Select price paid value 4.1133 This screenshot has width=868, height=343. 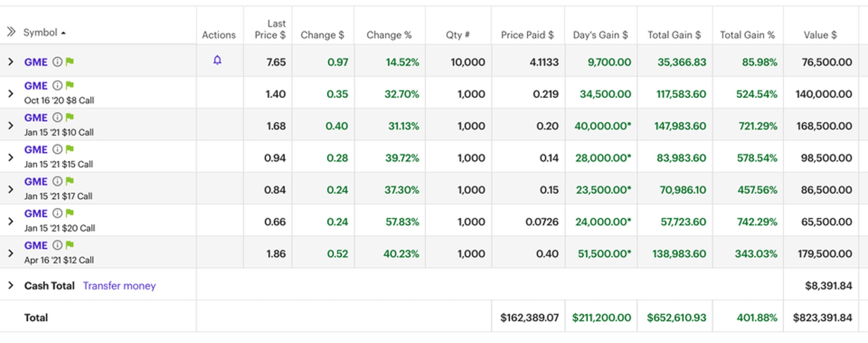(544, 62)
